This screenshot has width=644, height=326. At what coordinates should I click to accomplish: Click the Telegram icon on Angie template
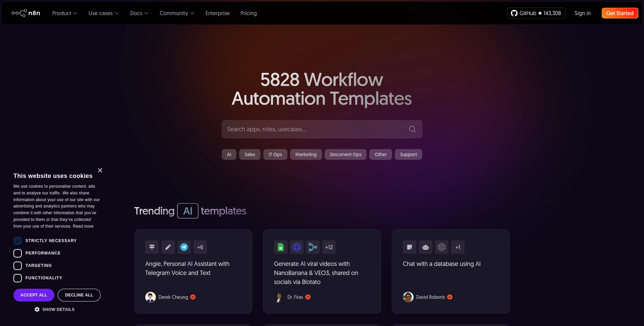[184, 247]
